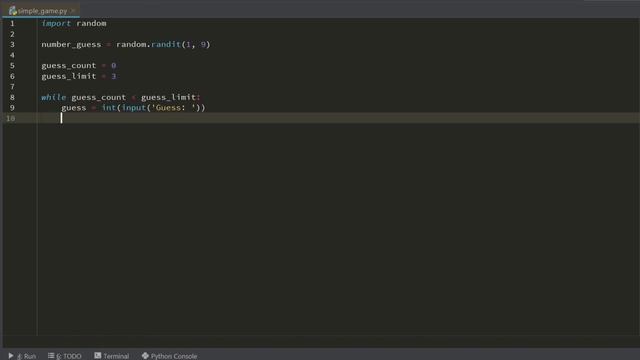Click line number 3 in the gutter
Screen dimensions: 640x360
coord(12,44)
